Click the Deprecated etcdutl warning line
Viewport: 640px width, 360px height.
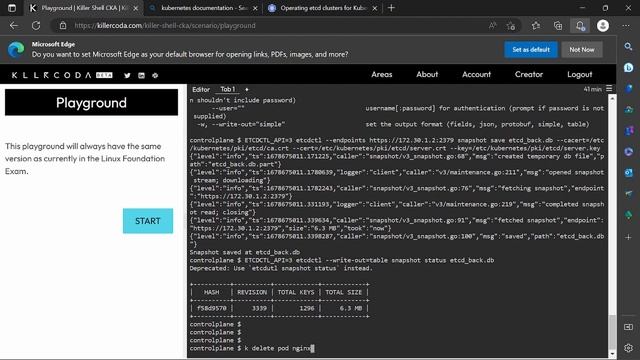pyautogui.click(x=281, y=268)
